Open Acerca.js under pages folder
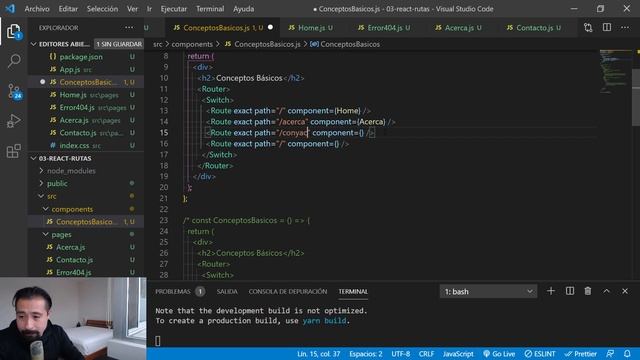The height and width of the screenshot is (360, 640). [70, 247]
